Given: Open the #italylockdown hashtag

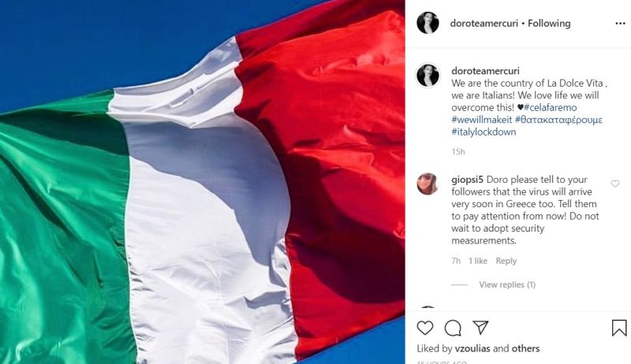Looking at the screenshot, I should (x=484, y=132).
